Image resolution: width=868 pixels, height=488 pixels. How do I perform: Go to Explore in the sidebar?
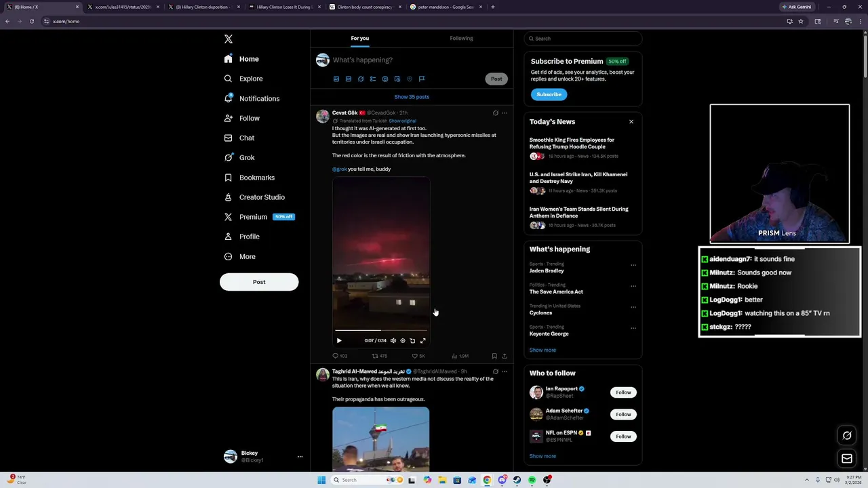point(243,79)
